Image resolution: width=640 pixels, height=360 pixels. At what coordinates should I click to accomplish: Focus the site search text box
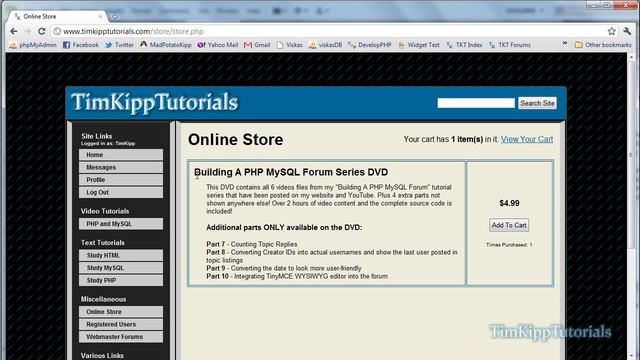point(476,103)
